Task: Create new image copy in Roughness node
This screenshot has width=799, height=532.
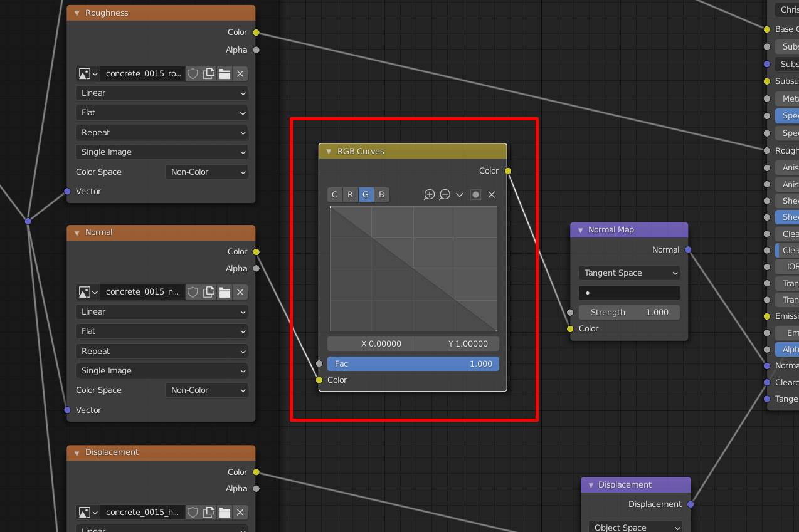Action: coord(209,74)
